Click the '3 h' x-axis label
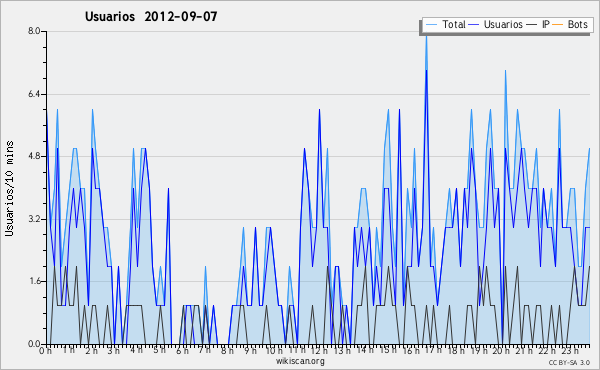Image resolution: width=600 pixels, height=370 pixels. click(x=114, y=351)
